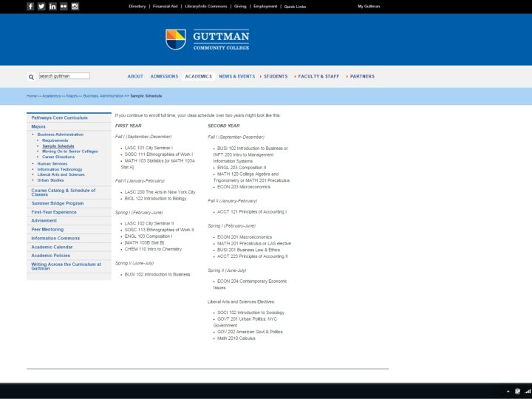The image size is (532, 399).
Task: Open Human Services sidebar link
Action: [52, 163]
